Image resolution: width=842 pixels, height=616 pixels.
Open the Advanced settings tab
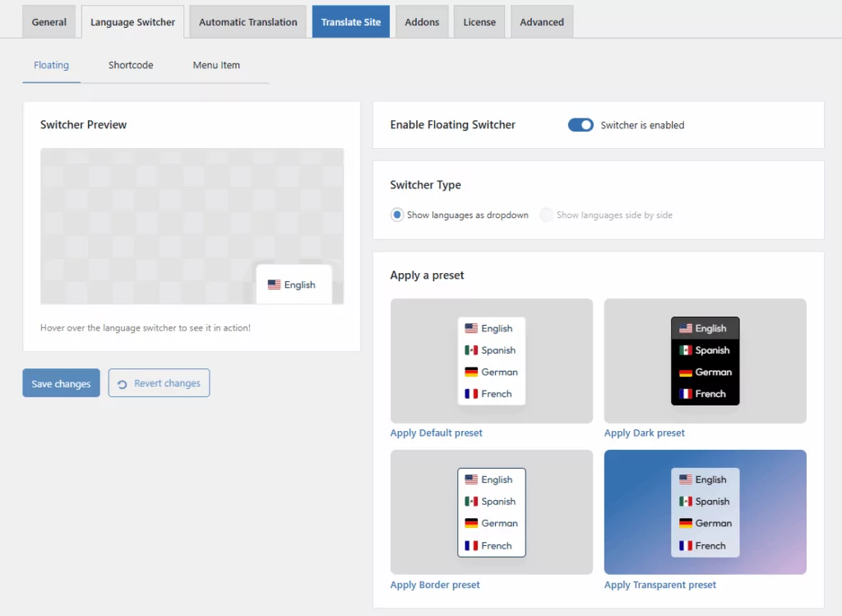(x=541, y=22)
